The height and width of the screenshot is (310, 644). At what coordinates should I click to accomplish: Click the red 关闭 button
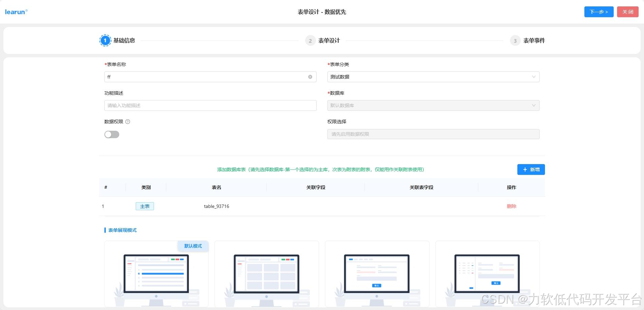coord(627,12)
